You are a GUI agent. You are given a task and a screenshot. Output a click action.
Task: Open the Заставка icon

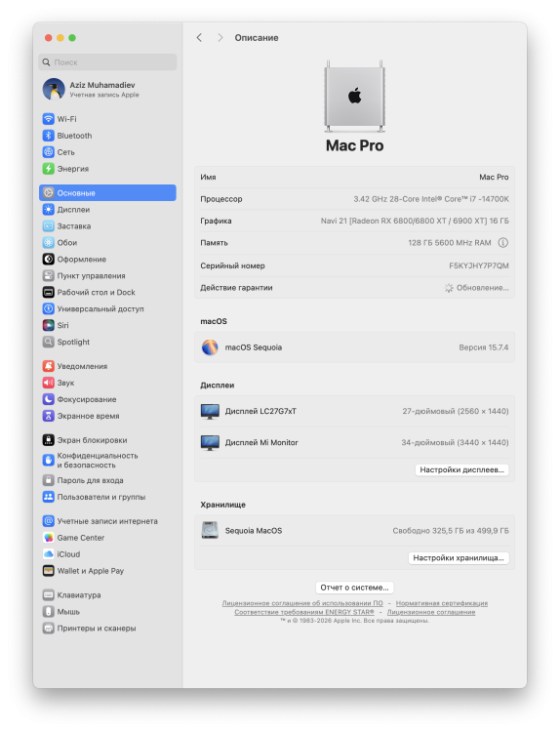point(49,226)
